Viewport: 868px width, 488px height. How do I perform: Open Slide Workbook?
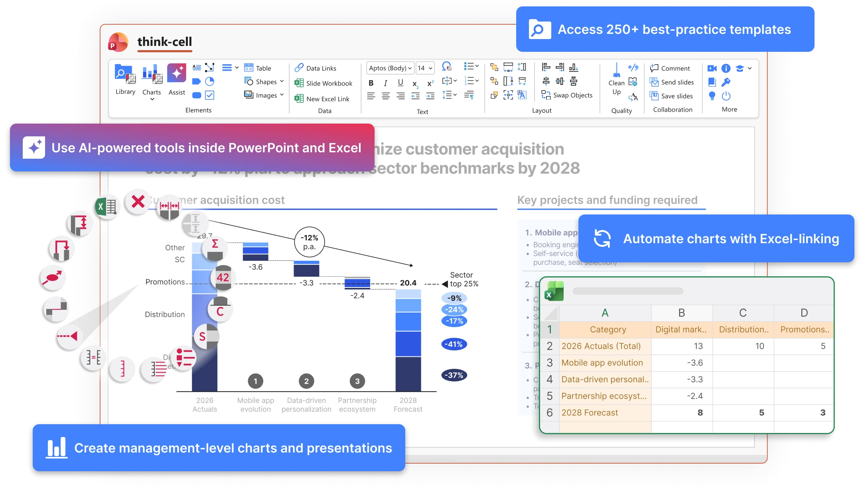point(324,83)
